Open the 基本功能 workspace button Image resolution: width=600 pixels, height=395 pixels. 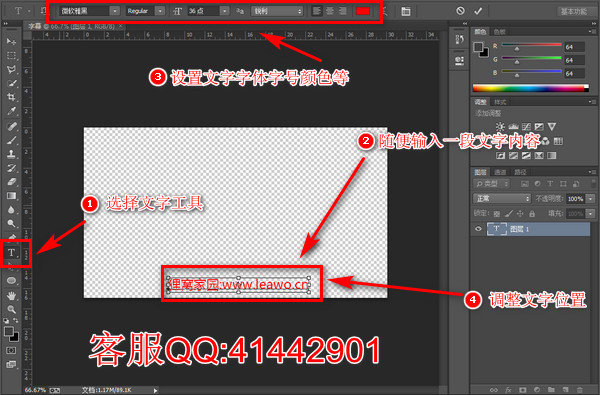(574, 11)
